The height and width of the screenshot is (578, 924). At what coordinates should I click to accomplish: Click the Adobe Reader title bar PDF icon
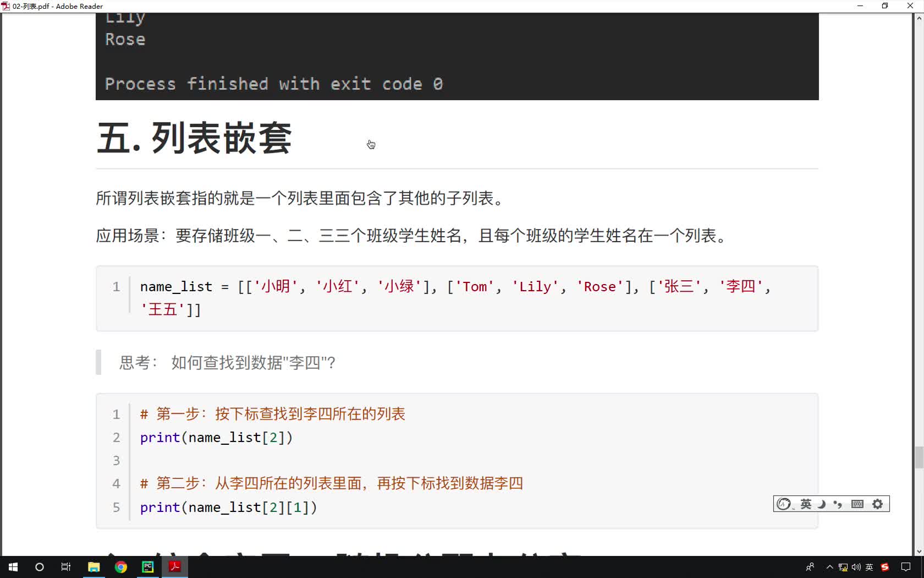tap(5, 6)
